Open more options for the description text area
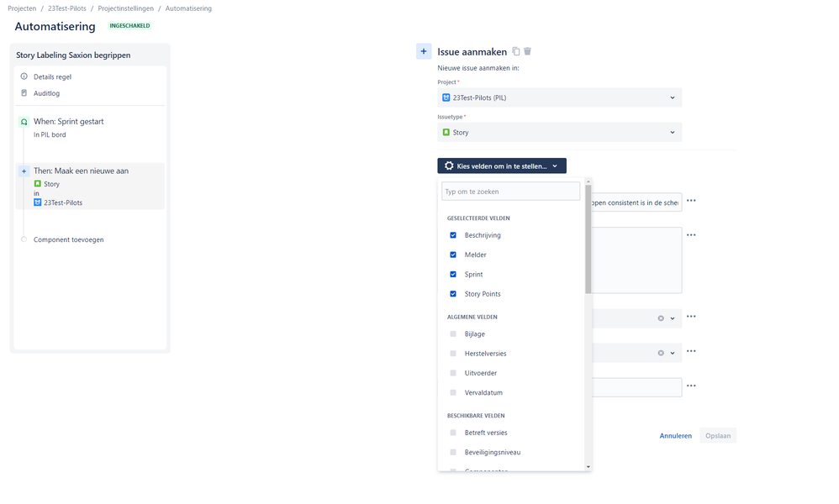The height and width of the screenshot is (504, 839). point(691,235)
